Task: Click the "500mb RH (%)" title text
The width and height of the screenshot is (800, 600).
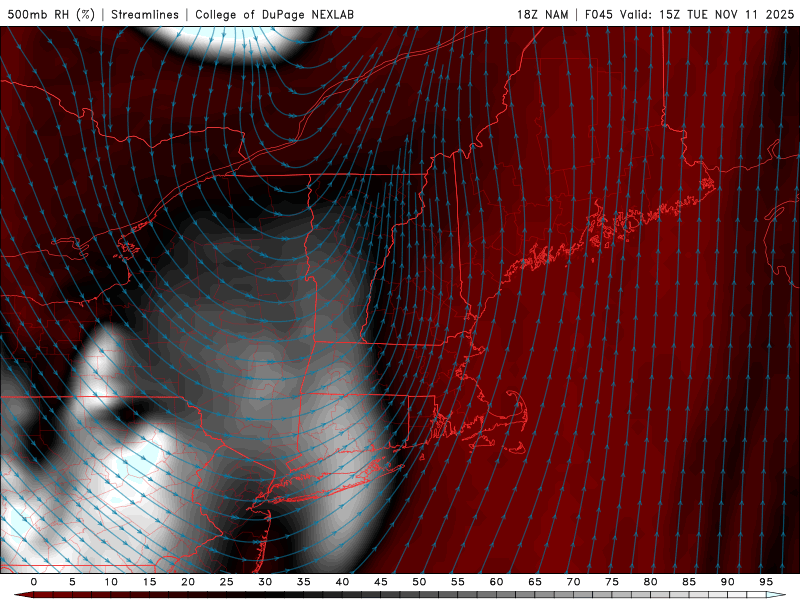Action: pyautogui.click(x=51, y=14)
